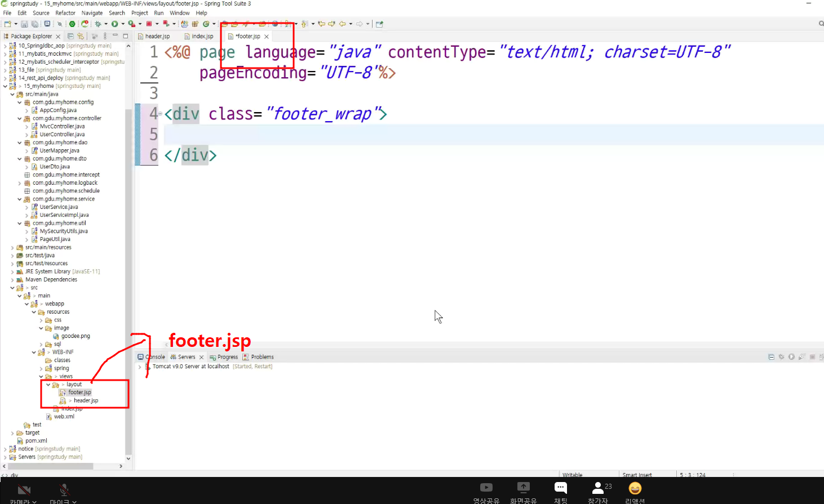Open dropdown arrow next to New icon
The image size is (824, 504).
[x=15, y=24]
